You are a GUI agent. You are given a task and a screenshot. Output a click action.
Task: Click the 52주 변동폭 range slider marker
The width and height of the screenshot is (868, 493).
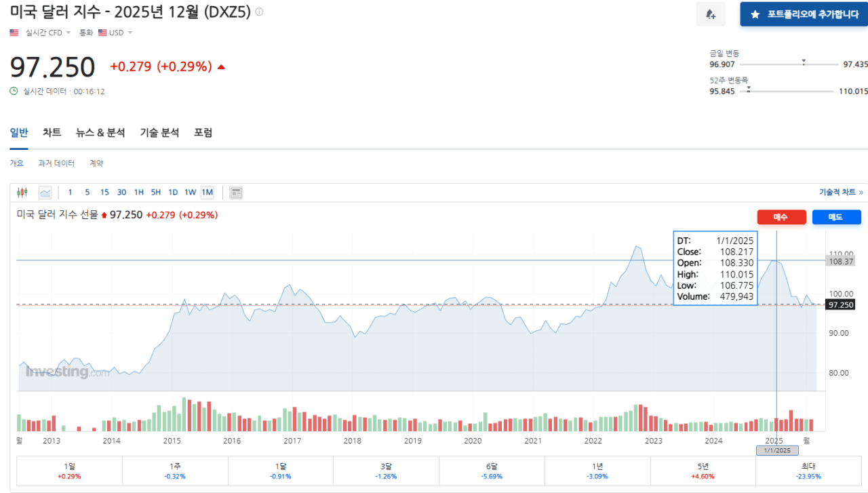(x=749, y=89)
